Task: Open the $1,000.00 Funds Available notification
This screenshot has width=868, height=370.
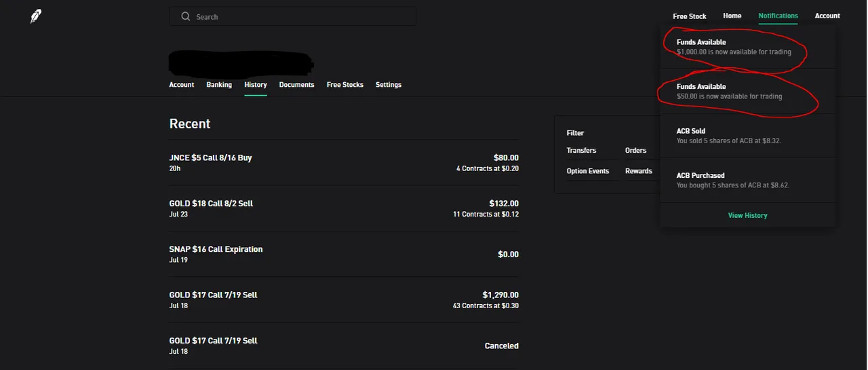Action: [747, 47]
